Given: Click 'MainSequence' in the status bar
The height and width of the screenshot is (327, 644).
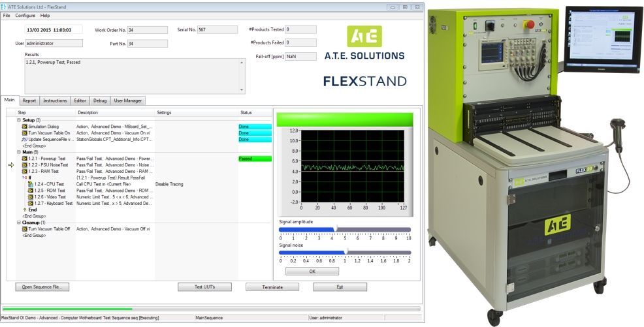Looking at the screenshot, I should [x=209, y=318].
